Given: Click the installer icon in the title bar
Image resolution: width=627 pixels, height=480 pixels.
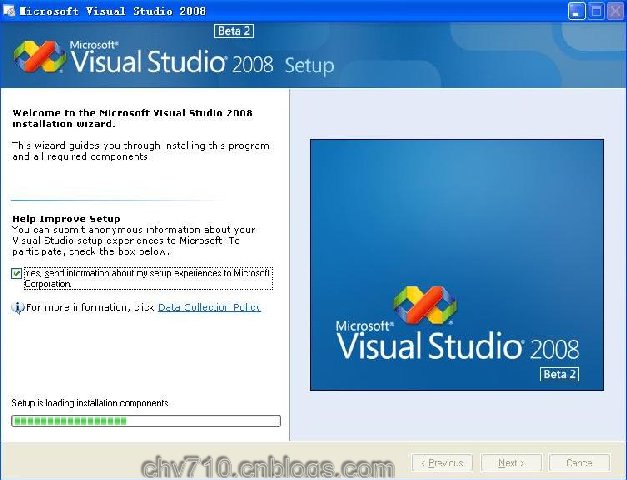Looking at the screenshot, I should point(9,11).
